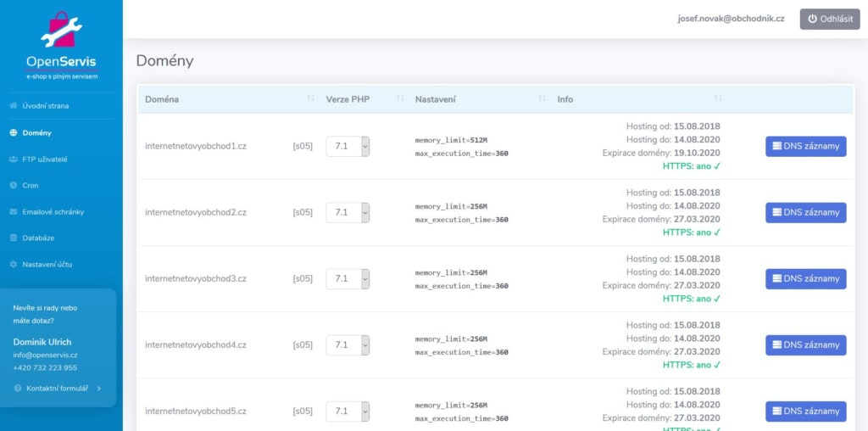The width and height of the screenshot is (868, 431).
Task: Click the info@openservis.cz email address
Action: point(46,355)
